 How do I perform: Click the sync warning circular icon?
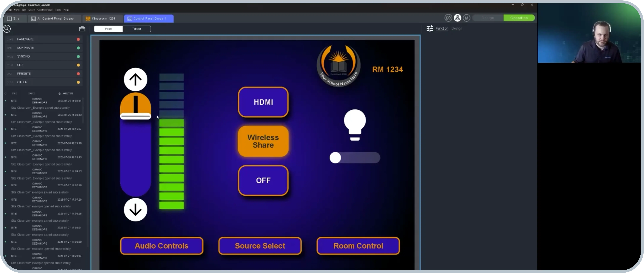[448, 18]
